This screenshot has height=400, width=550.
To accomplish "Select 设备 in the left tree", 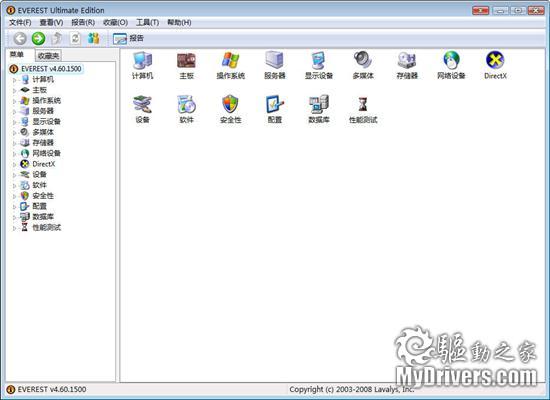I will [x=39, y=174].
